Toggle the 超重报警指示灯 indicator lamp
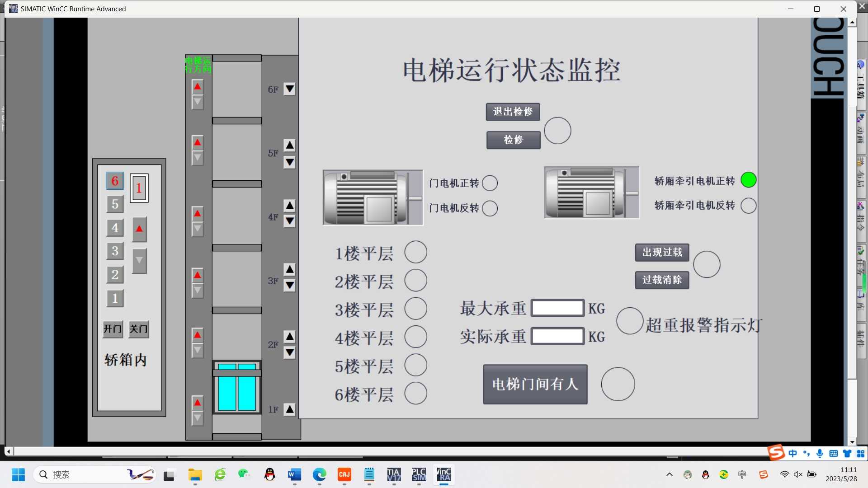This screenshot has height=488, width=868. 629,321
